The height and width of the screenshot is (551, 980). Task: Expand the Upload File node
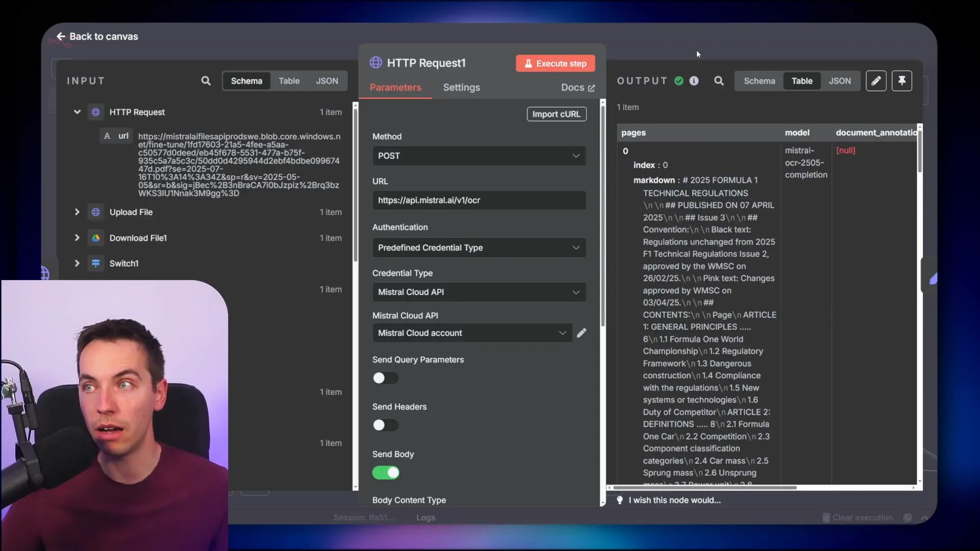[x=77, y=212]
